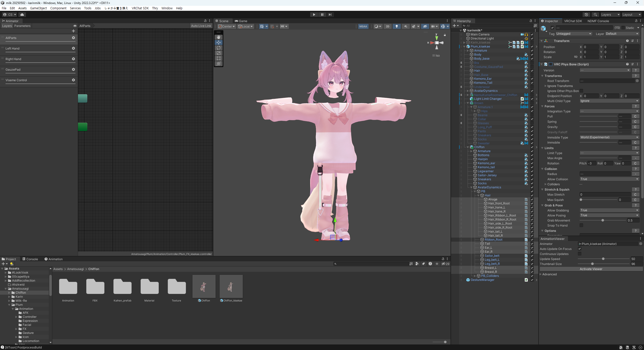Open the Multi Child Type dropdown
The image size is (644, 350).
(x=609, y=101)
